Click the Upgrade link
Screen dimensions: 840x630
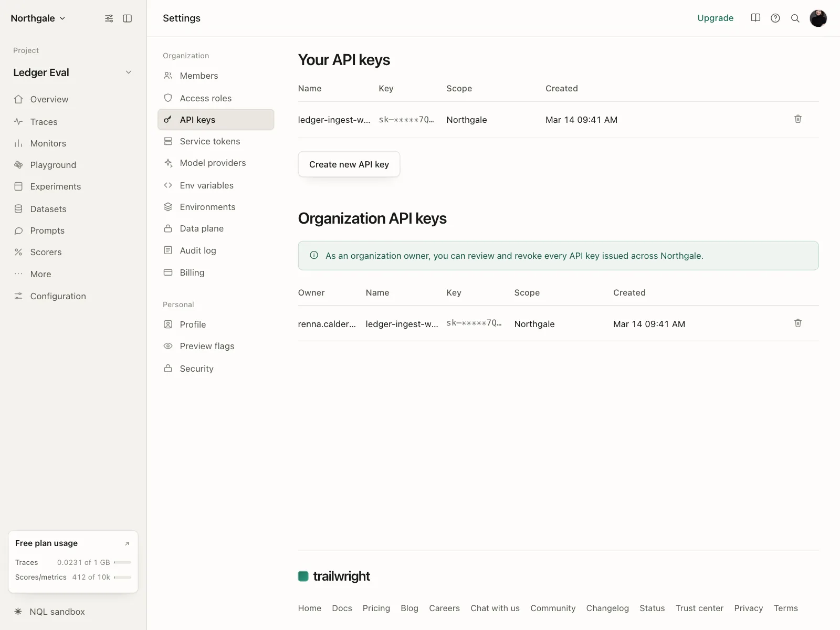tap(715, 18)
